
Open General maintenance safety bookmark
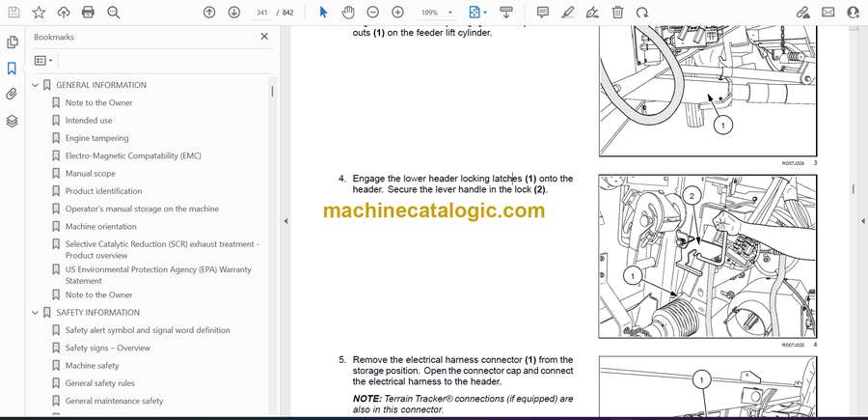(x=115, y=401)
